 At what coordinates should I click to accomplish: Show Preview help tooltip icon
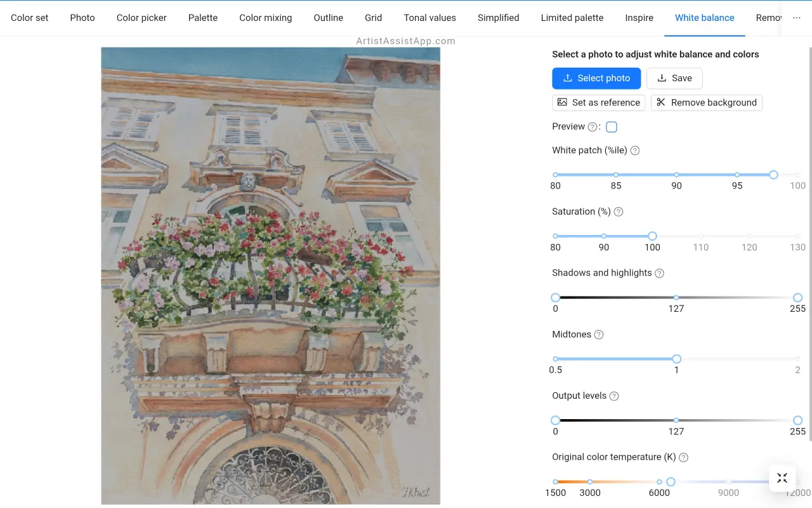(593, 127)
